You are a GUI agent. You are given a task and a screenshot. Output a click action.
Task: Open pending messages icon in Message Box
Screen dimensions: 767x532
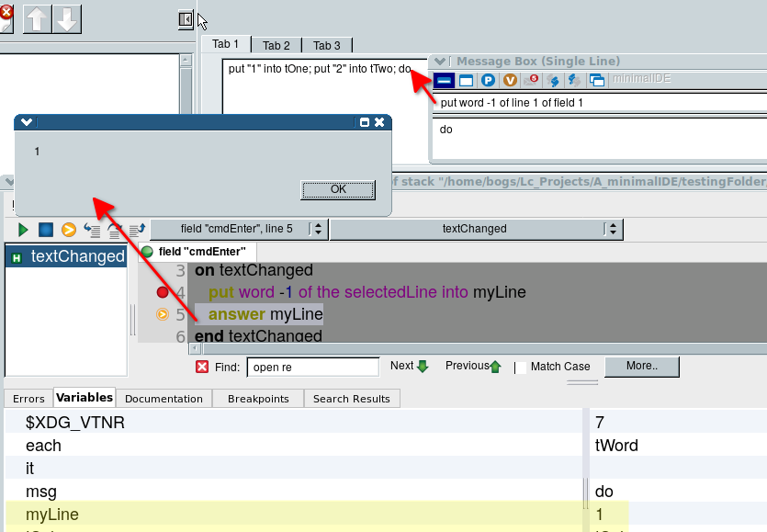click(x=531, y=80)
